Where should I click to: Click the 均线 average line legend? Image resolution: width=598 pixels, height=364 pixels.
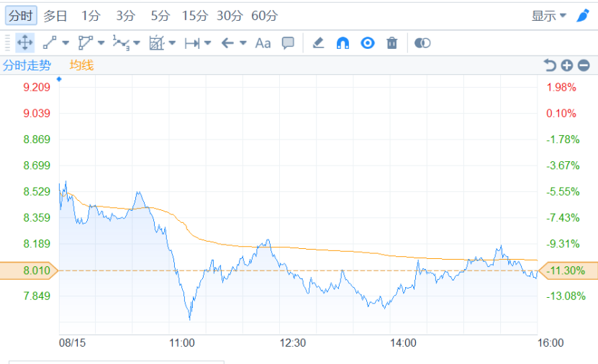pyautogui.click(x=81, y=65)
